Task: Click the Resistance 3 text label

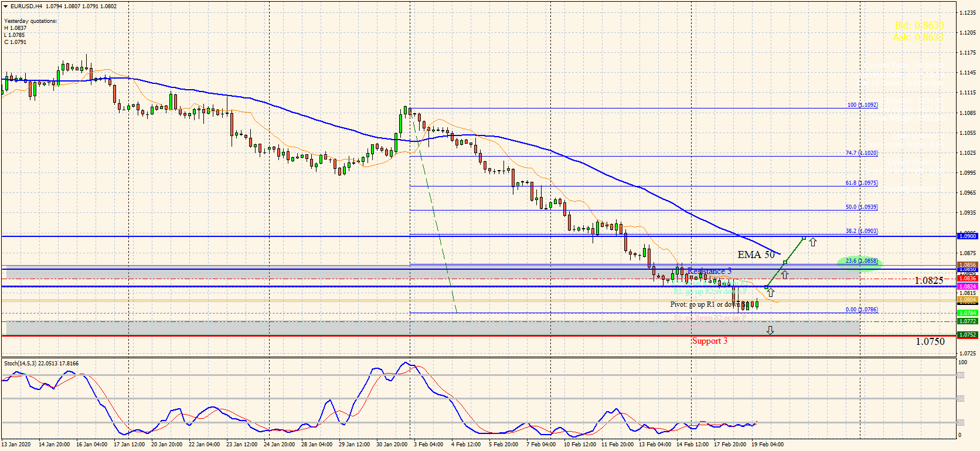Action: 709,271
